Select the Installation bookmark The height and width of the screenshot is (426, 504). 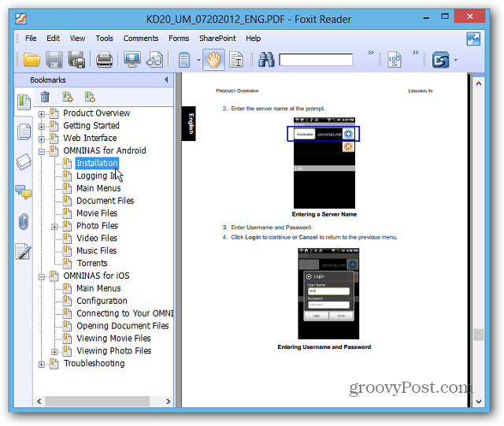point(97,163)
